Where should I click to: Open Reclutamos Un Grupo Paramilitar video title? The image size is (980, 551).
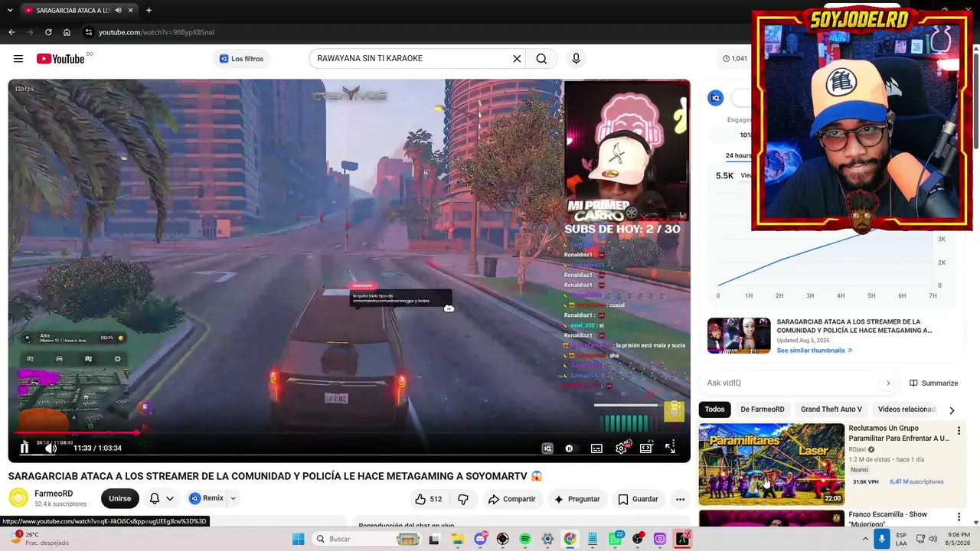[899, 433]
